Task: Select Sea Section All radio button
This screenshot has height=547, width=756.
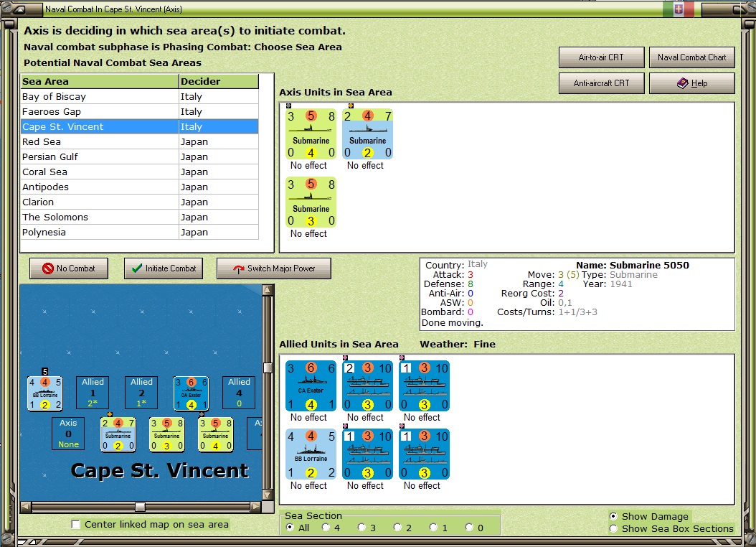Action: pyautogui.click(x=290, y=528)
